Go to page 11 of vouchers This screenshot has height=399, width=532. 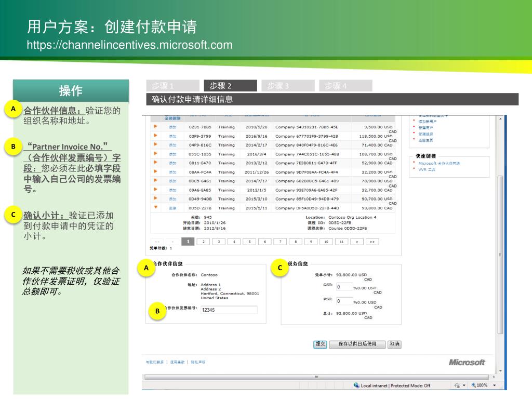(x=342, y=242)
